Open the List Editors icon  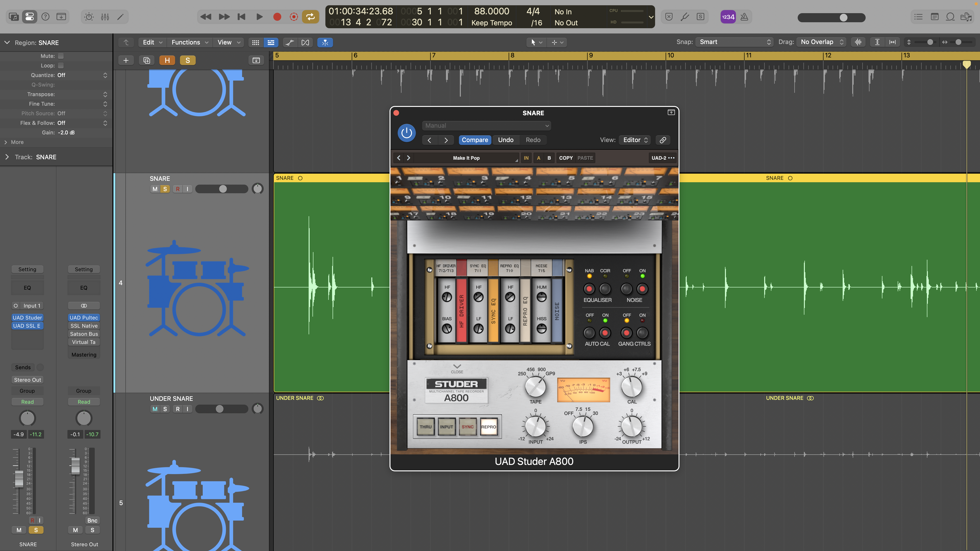(x=918, y=17)
